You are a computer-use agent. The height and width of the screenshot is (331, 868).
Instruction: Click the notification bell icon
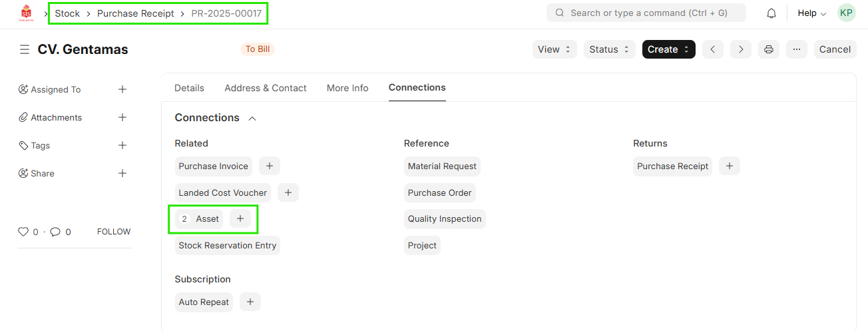(771, 13)
